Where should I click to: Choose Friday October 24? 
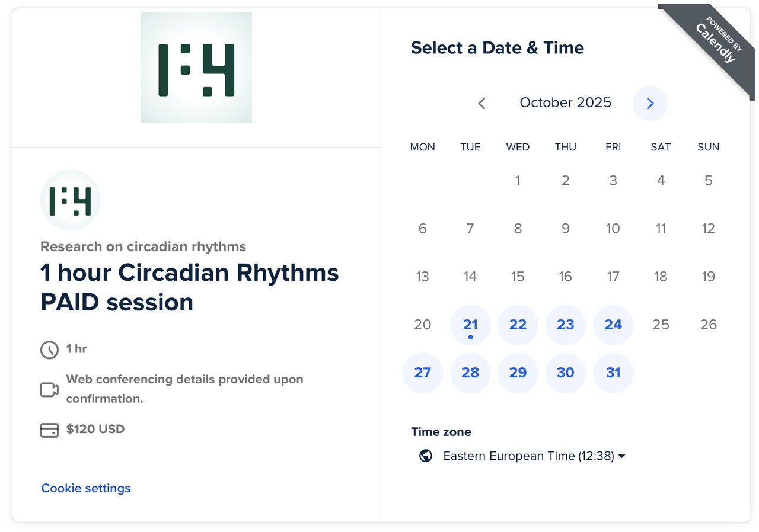(x=613, y=325)
